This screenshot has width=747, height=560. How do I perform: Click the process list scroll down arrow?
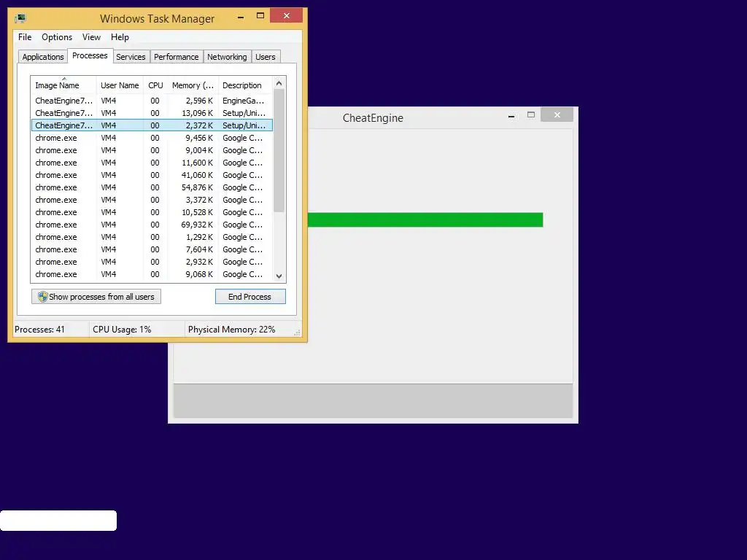click(x=279, y=276)
